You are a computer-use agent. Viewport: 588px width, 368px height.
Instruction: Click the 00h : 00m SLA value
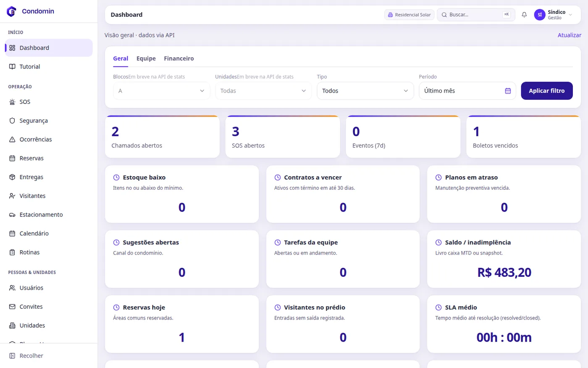tap(504, 337)
